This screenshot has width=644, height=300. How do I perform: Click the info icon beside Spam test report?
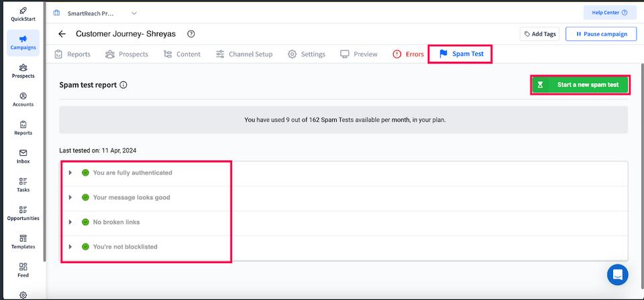[x=123, y=85]
